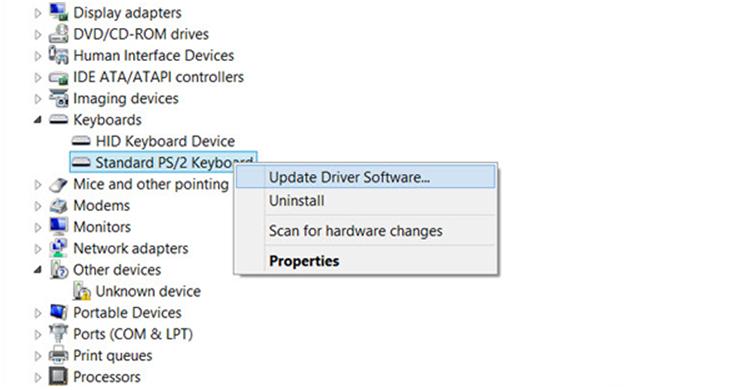Select Scan for hardware changes
The width and height of the screenshot is (734, 390).
tap(365, 231)
